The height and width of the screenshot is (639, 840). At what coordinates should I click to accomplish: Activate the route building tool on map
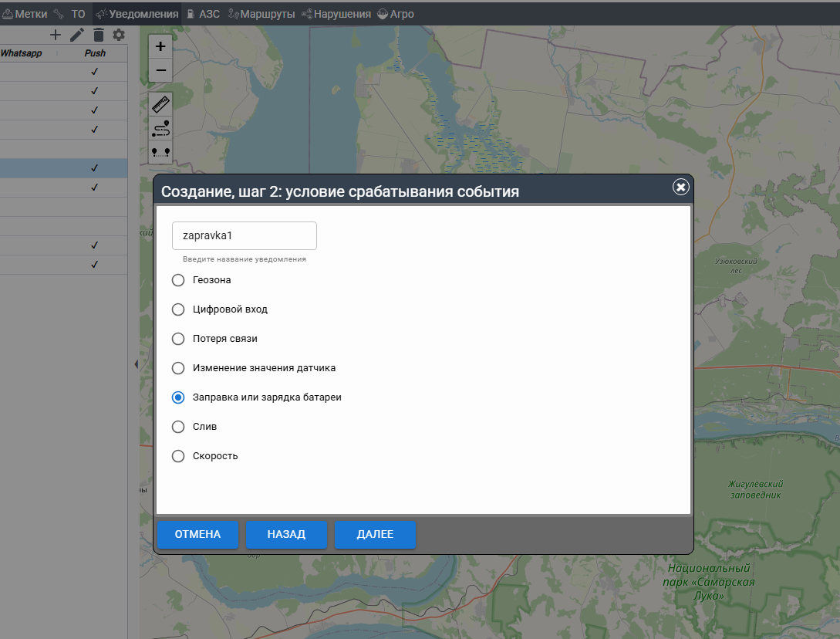coord(160,128)
